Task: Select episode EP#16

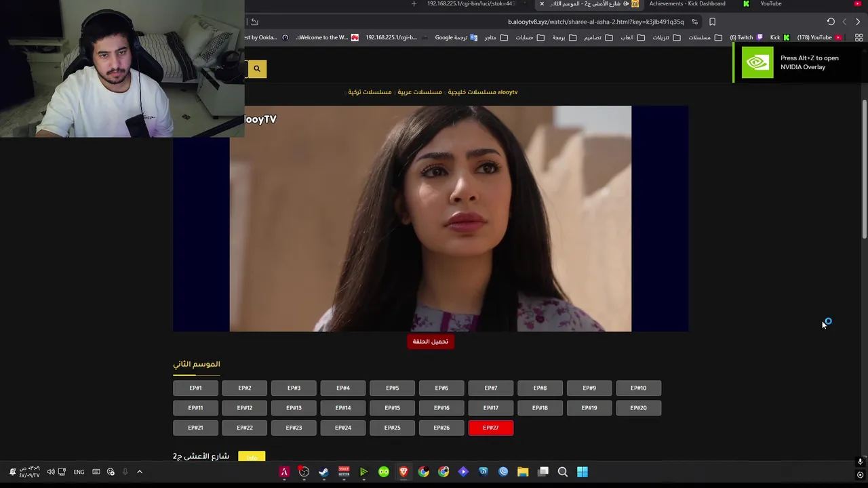Action: [441, 408]
